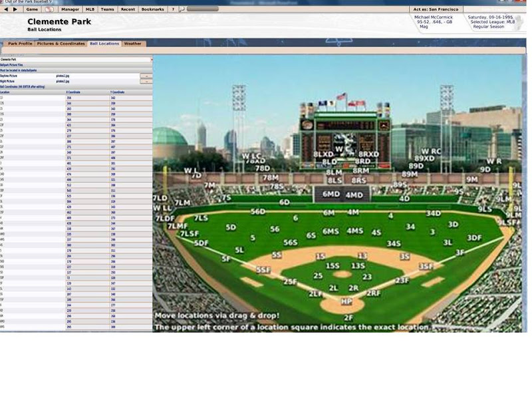The width and height of the screenshot is (532, 399).
Task: Select the 89D location marker
Action: pos(416,166)
